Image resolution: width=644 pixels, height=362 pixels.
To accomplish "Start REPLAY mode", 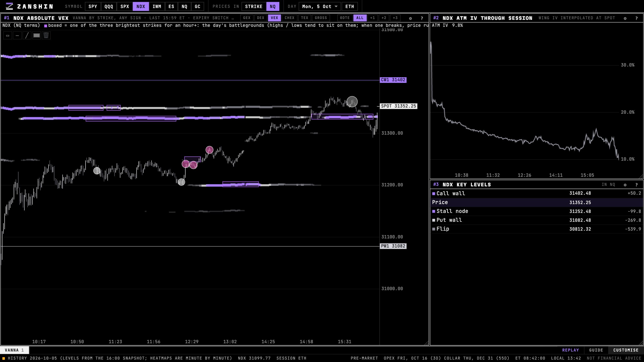I will click(570, 350).
